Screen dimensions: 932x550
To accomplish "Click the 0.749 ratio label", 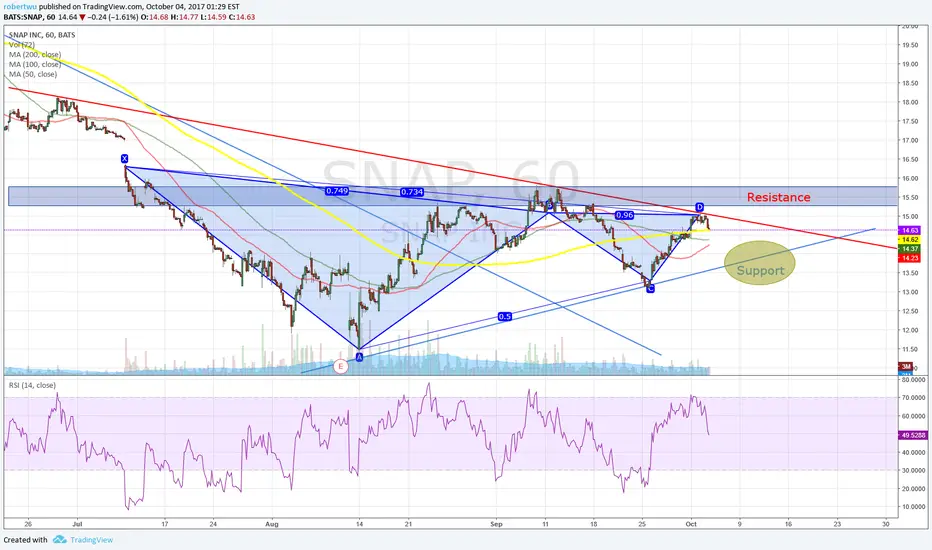I will click(x=337, y=191).
